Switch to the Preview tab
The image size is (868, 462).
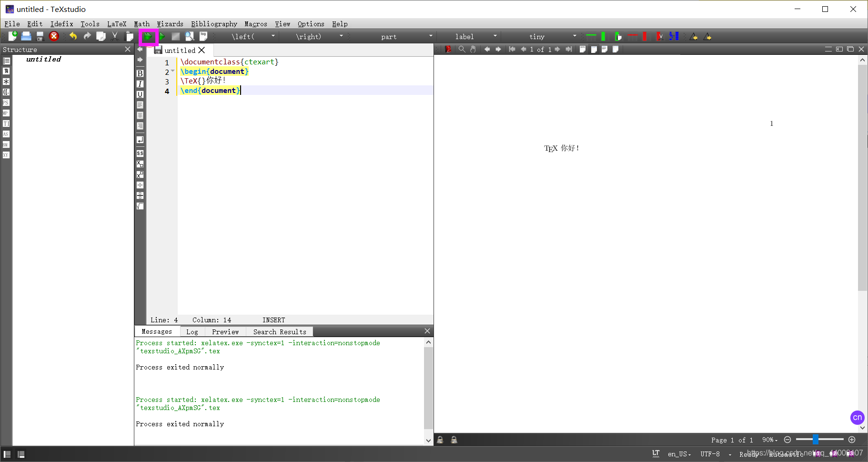point(225,332)
